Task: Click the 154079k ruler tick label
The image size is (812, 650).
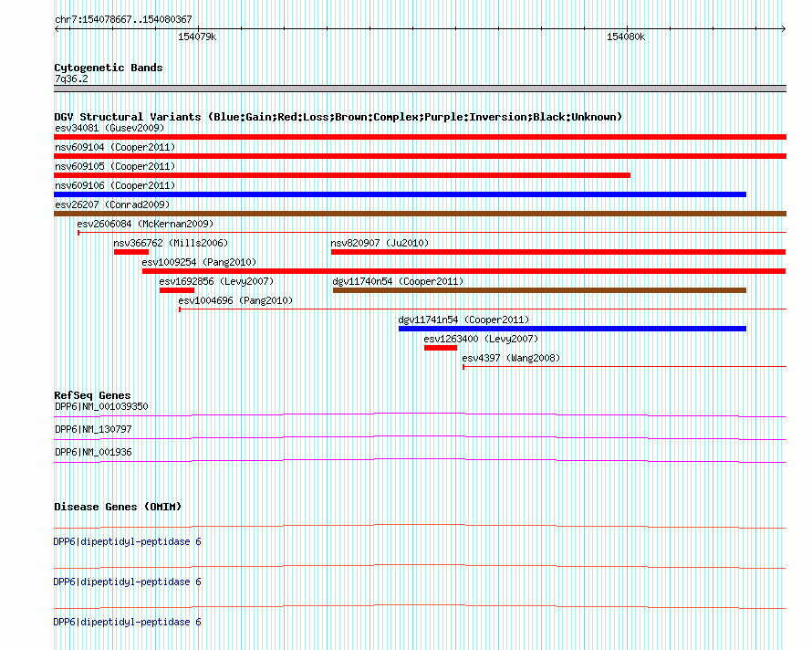Action: point(197,37)
